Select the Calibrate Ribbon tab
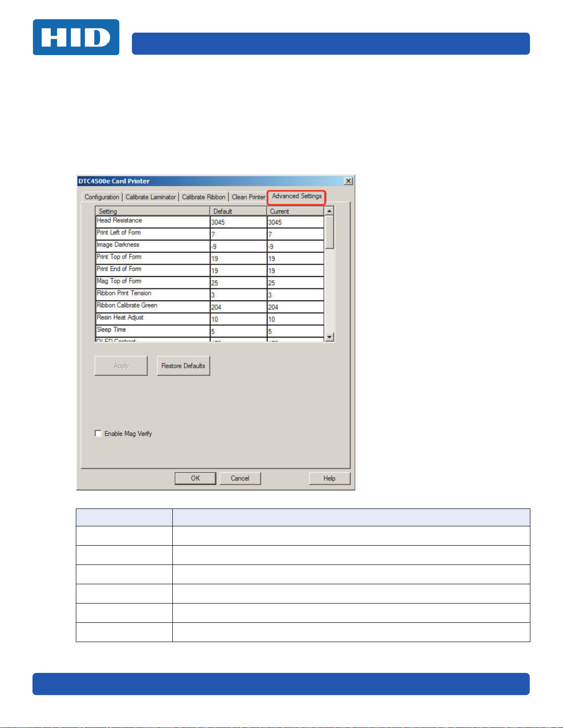563x728 pixels. (x=204, y=197)
